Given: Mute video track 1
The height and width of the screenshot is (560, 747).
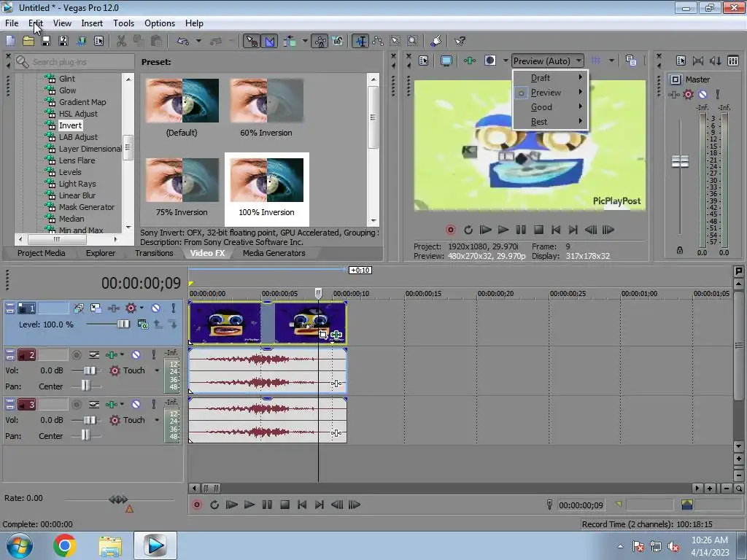Looking at the screenshot, I should (x=156, y=308).
